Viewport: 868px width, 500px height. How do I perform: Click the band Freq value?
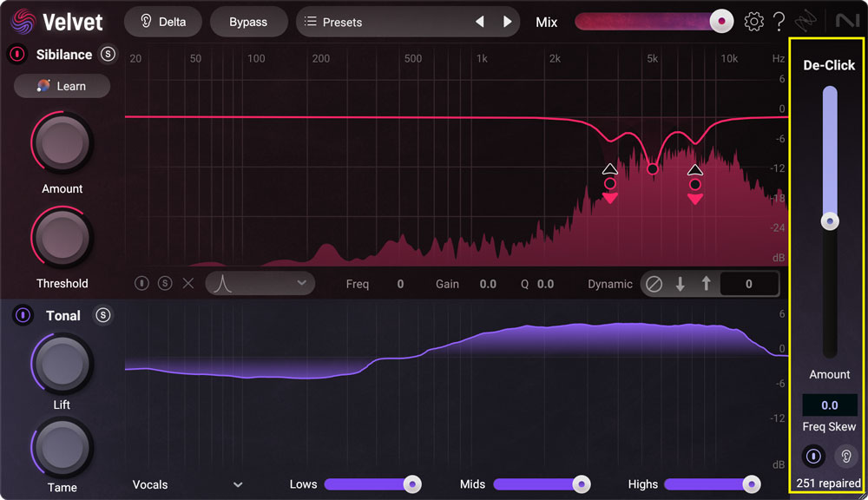[x=400, y=284]
